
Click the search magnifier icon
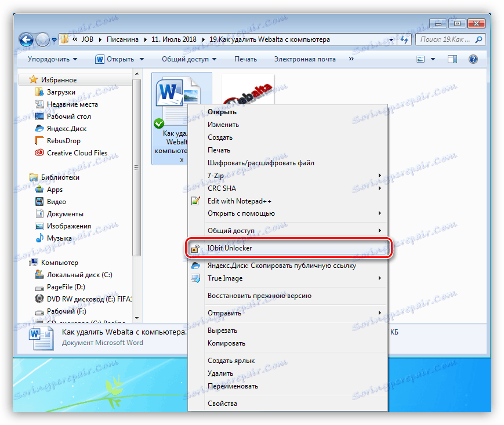(x=479, y=39)
